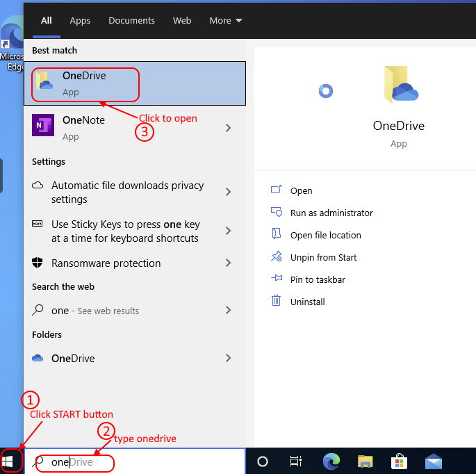The image size is (476, 474).
Task: Expand the OneDrive folder result arrow
Action: pos(229,358)
